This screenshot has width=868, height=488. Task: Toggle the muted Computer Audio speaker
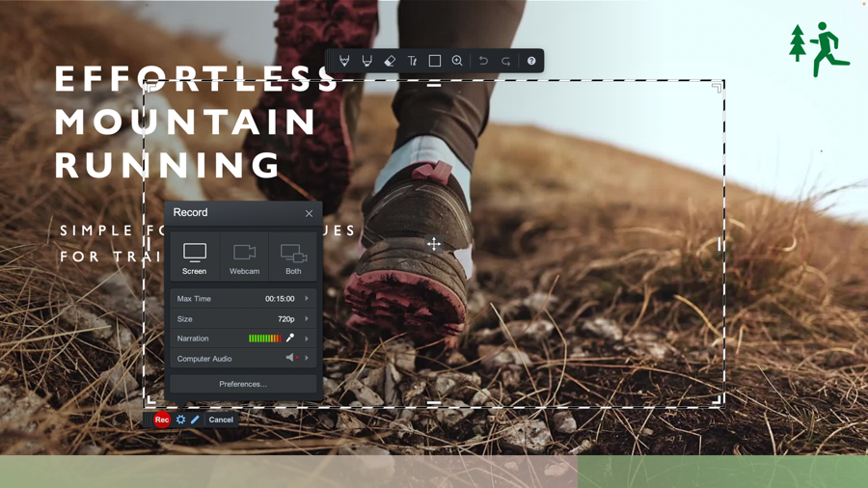click(290, 358)
